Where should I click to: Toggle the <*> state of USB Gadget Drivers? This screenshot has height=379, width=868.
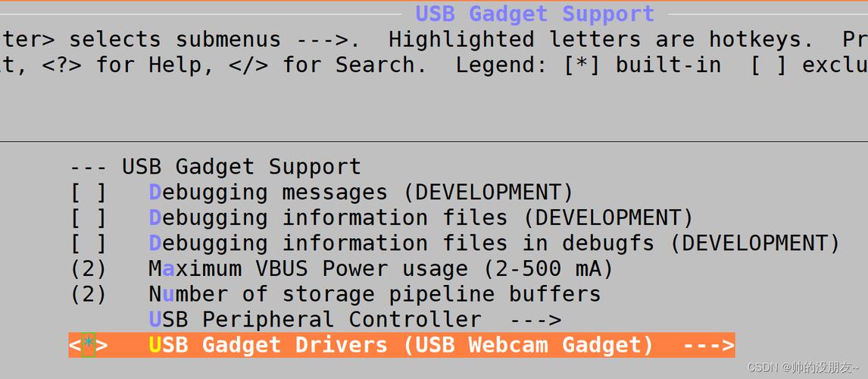88,345
